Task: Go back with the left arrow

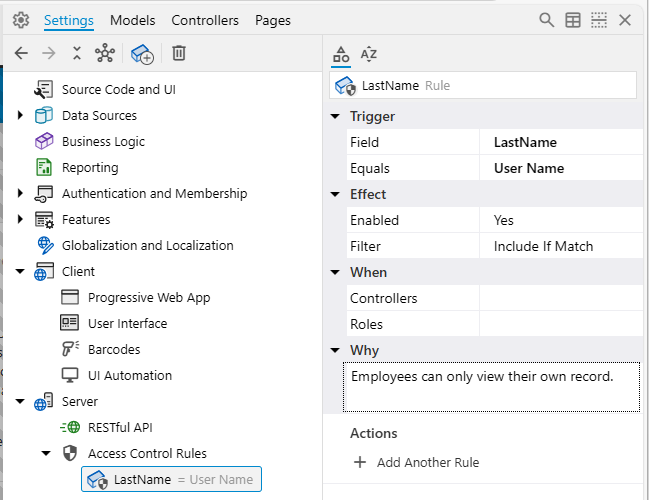Action: pos(21,53)
